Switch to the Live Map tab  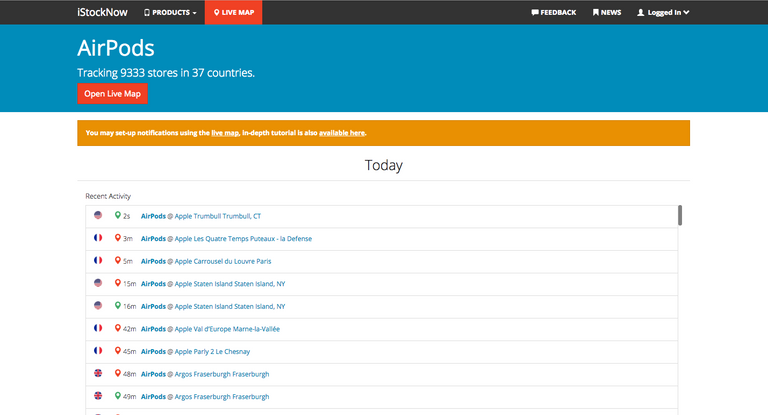tap(233, 12)
